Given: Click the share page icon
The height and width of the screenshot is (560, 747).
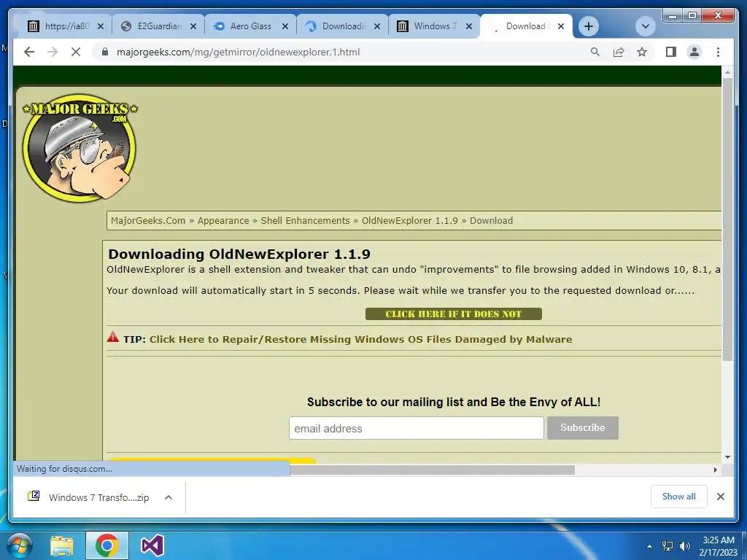Looking at the screenshot, I should coord(619,52).
